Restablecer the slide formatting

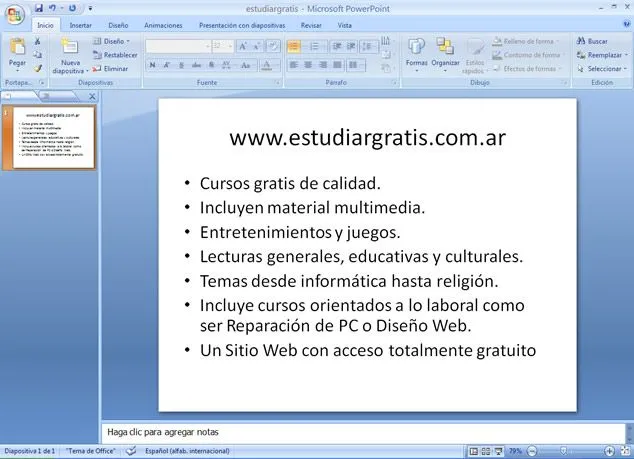[x=115, y=55]
